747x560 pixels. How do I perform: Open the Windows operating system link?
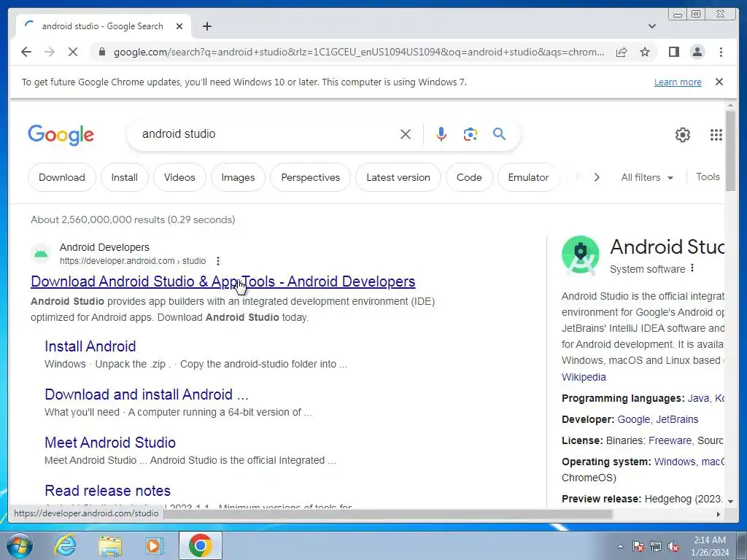point(675,462)
